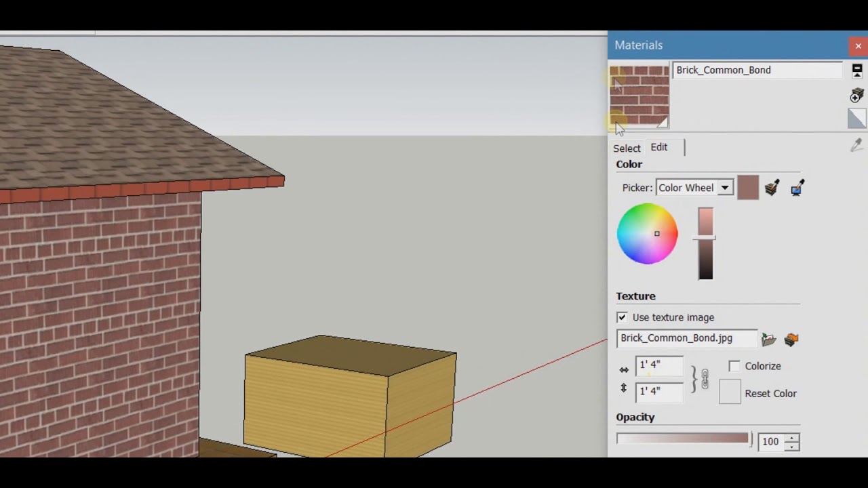
Task: Click the Create Material icon
Action: pos(857,96)
